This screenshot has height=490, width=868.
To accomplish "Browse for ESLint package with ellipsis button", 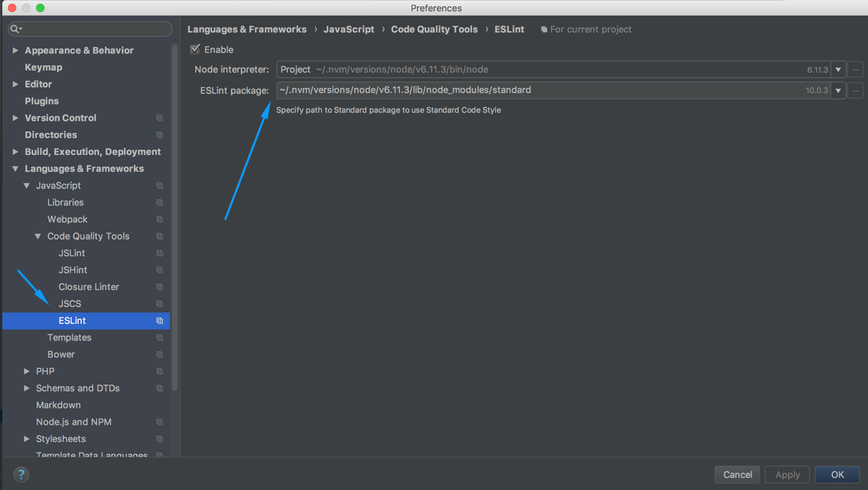I will tap(855, 90).
